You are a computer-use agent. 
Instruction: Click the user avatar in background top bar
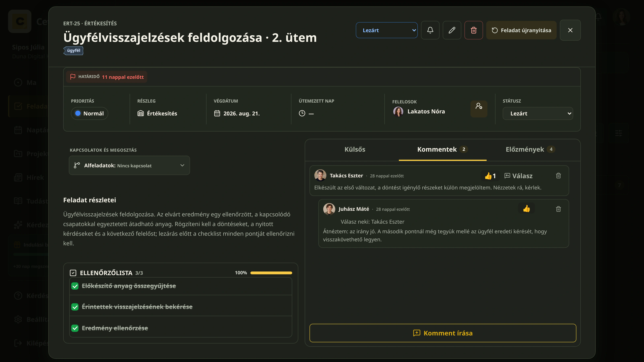coord(621,17)
